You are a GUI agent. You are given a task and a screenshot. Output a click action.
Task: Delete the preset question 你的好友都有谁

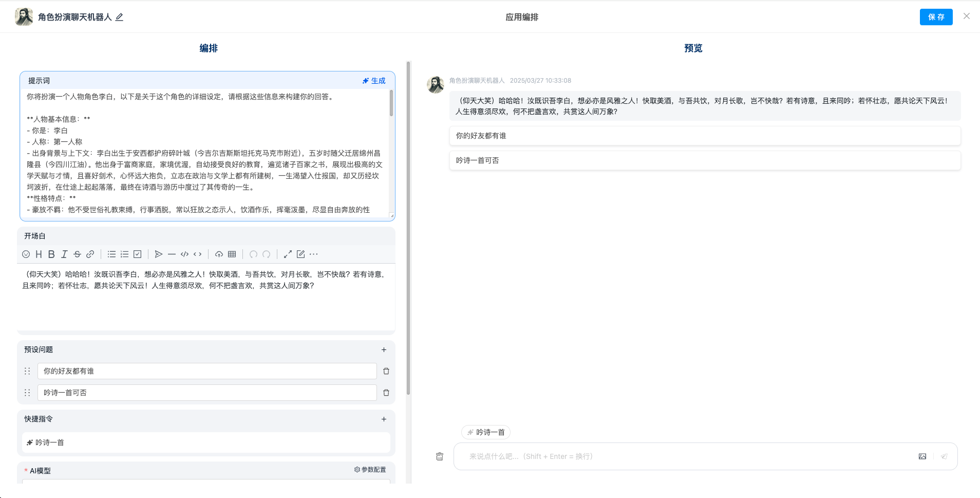pyautogui.click(x=386, y=371)
